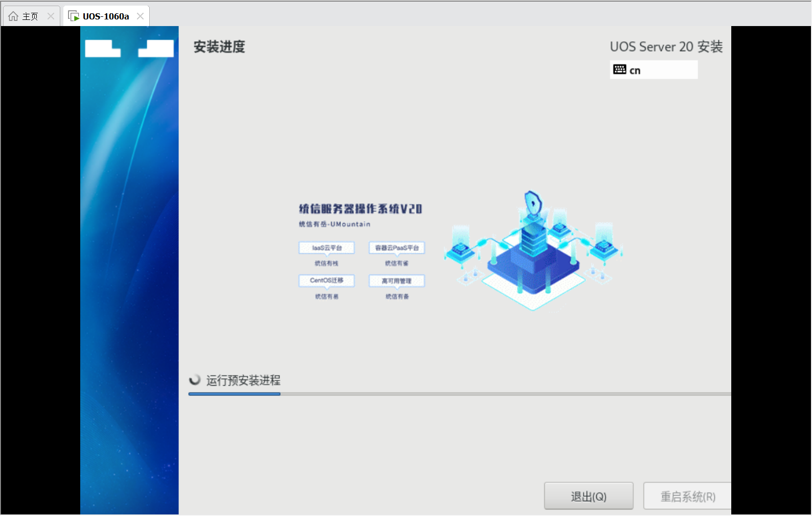
Task: Click the install progress bar
Action: click(x=460, y=394)
